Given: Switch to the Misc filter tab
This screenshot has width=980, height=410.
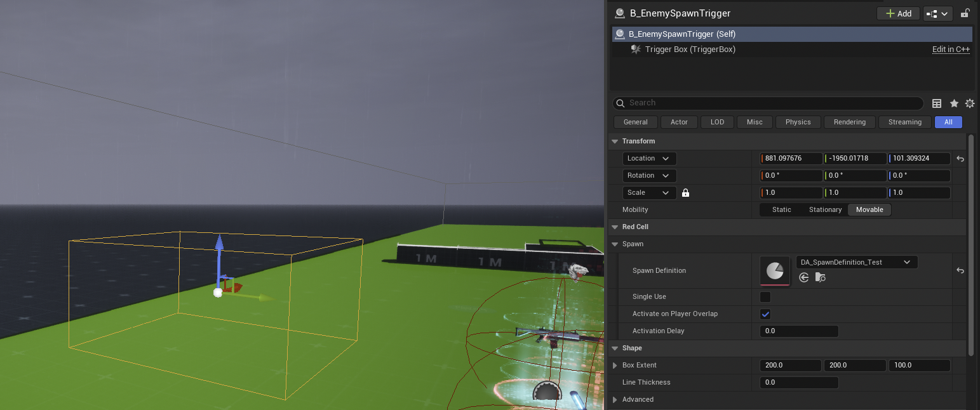Looking at the screenshot, I should coord(755,122).
